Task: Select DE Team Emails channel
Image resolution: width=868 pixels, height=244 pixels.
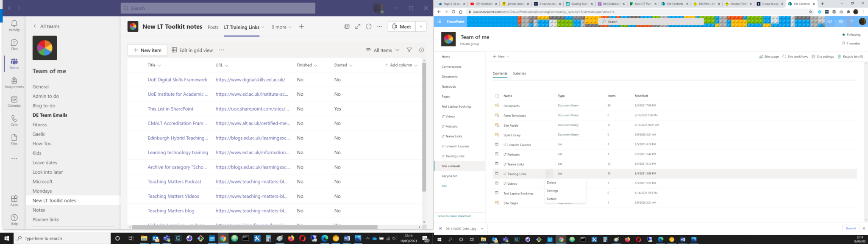Action: (50, 115)
